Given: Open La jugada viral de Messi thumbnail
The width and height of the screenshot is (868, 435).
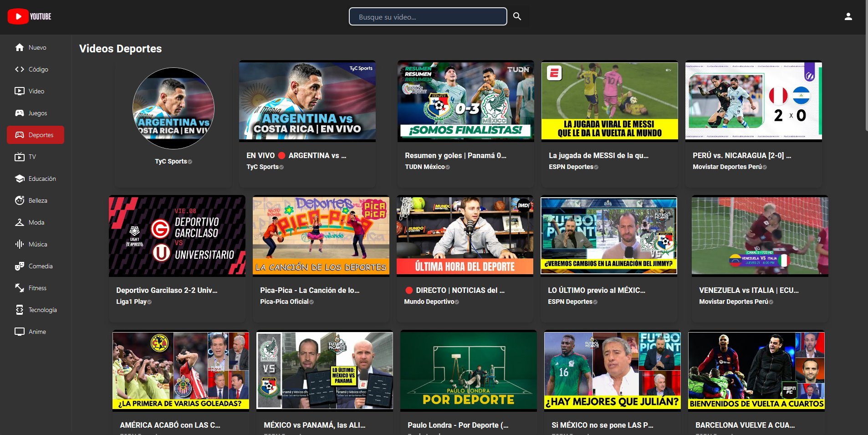Looking at the screenshot, I should (610, 101).
